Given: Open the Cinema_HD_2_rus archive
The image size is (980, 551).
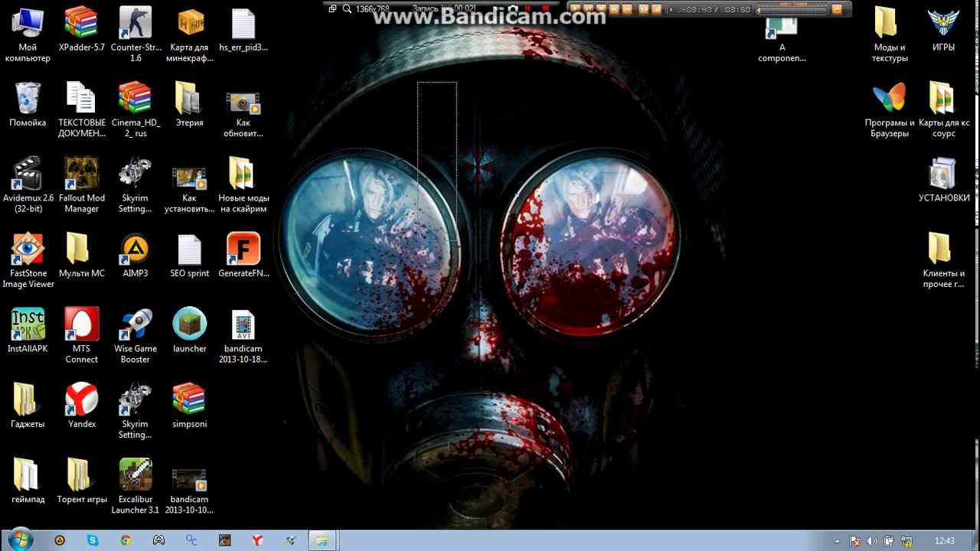Looking at the screenshot, I should click(x=136, y=109).
